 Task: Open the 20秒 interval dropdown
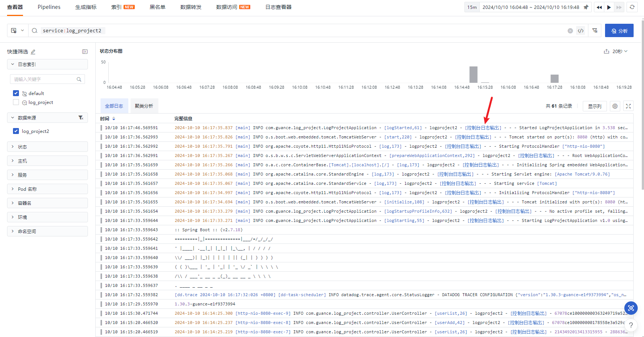click(620, 52)
